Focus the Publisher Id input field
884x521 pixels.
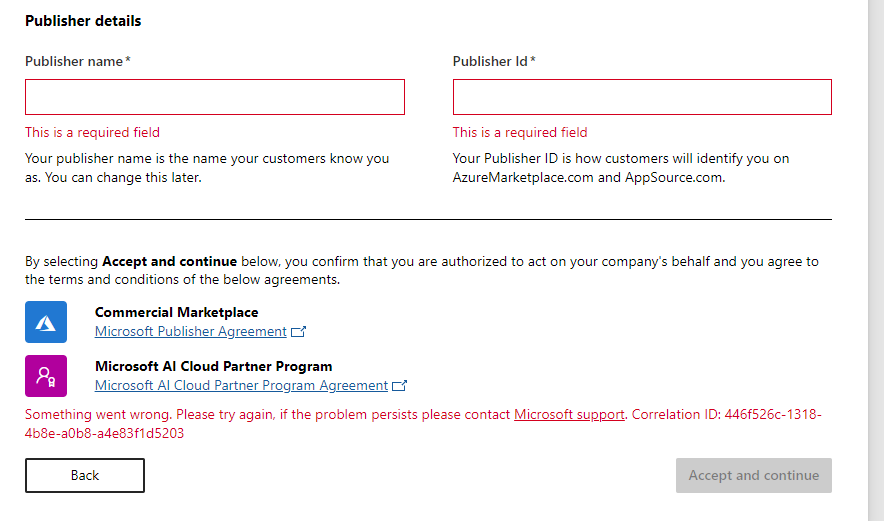pos(642,97)
